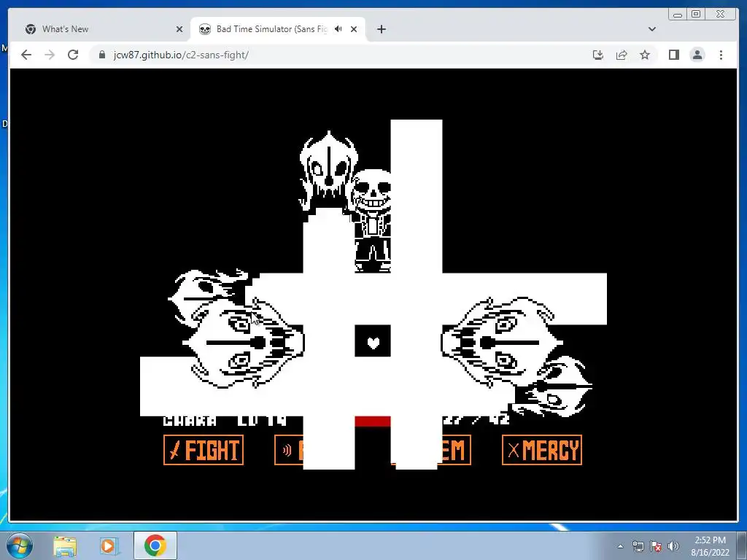Viewport: 747px width, 560px height.
Task: Click the red HP bar
Action: (373, 421)
